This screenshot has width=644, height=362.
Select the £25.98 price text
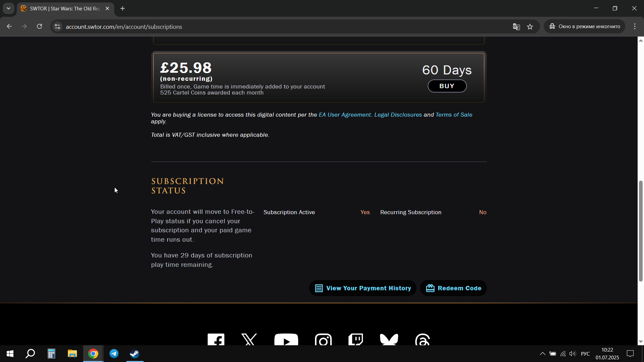(x=186, y=68)
